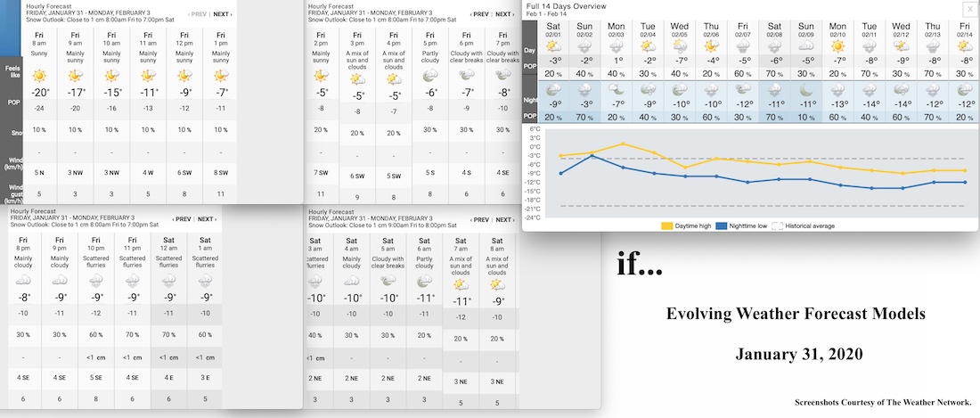Select the Sat 02/01 column header
980x418 pixels.
[x=553, y=29]
